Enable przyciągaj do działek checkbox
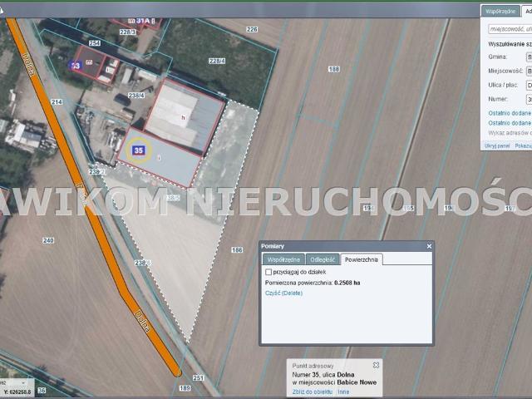The image size is (532, 399). point(268,272)
